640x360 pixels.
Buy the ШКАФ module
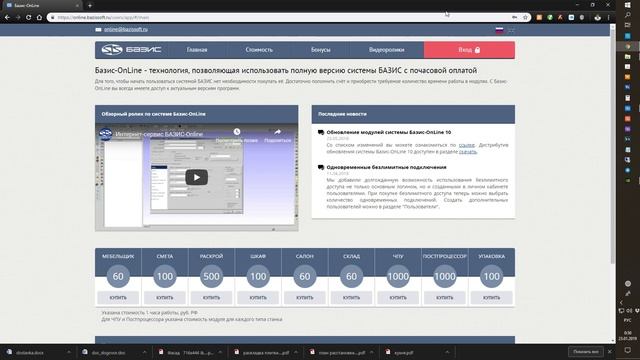258,298
